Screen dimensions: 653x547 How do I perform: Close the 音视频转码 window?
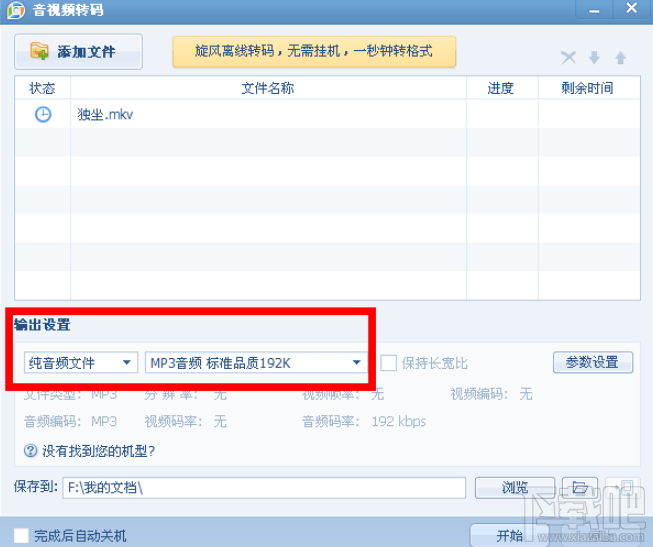tap(631, 8)
